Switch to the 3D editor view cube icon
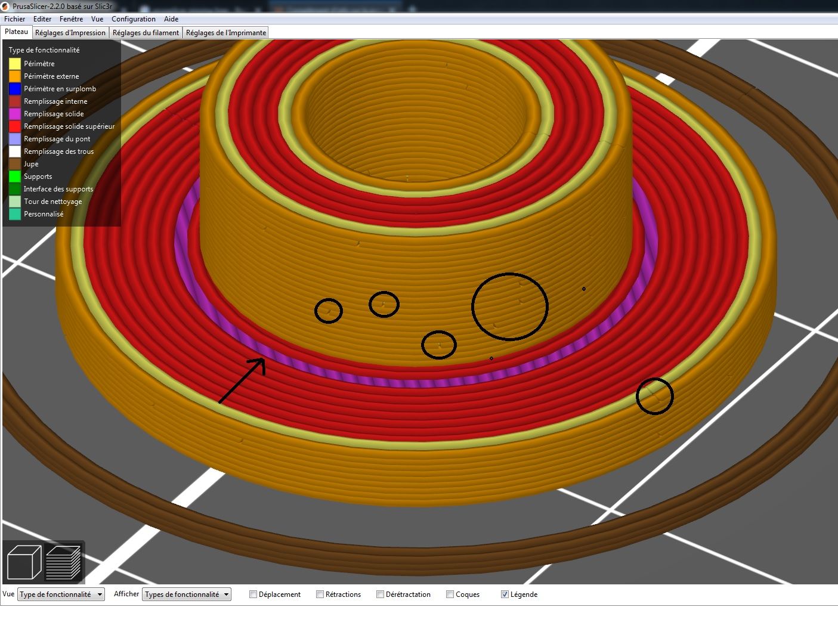 [24, 562]
